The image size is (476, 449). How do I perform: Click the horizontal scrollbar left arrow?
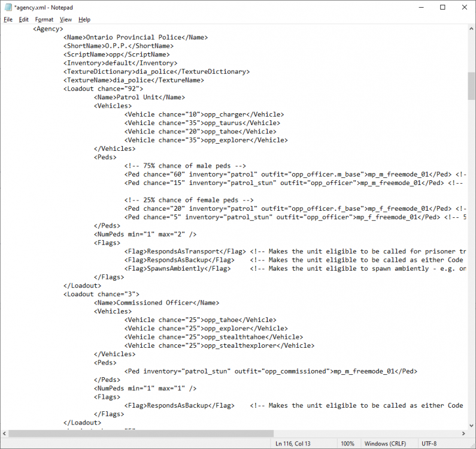click(4, 433)
